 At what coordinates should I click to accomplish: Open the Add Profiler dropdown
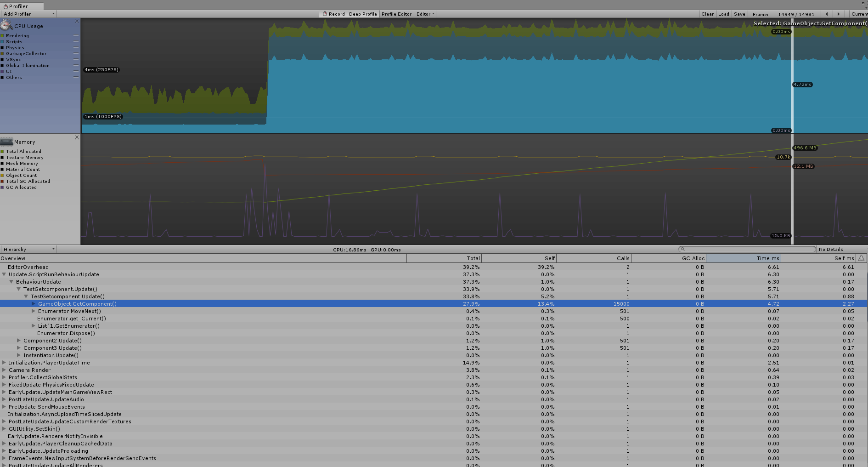pos(28,14)
